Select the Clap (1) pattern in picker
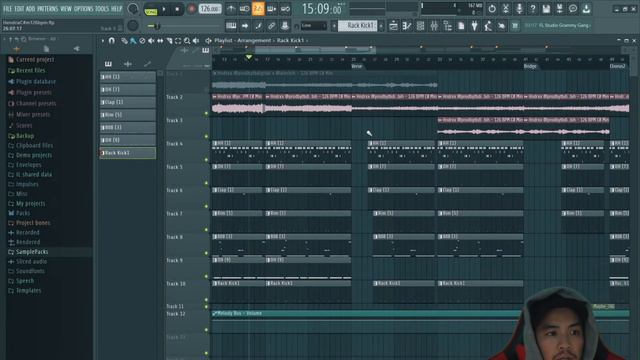 coord(128,102)
